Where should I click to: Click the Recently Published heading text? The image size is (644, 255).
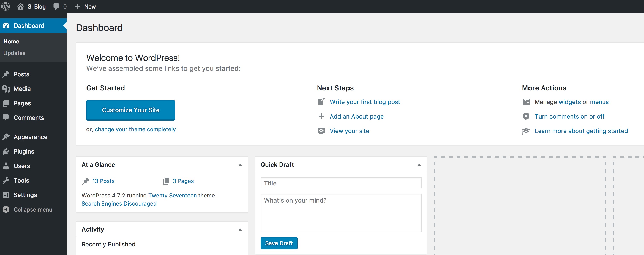click(108, 244)
